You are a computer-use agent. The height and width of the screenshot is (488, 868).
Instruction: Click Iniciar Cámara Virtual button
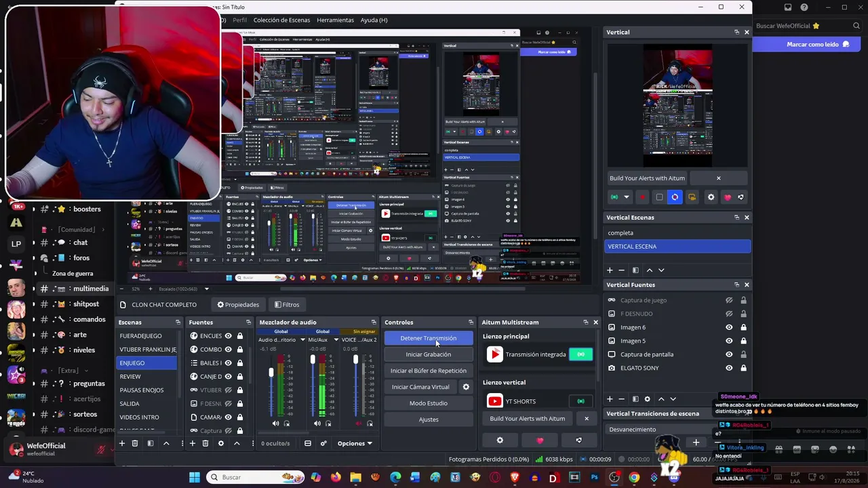pos(420,387)
